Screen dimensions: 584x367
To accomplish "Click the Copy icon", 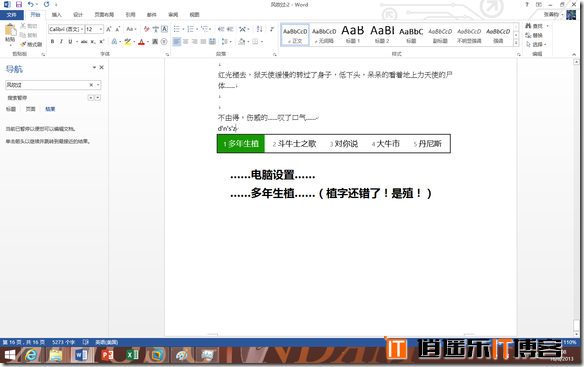I will tap(23, 35).
